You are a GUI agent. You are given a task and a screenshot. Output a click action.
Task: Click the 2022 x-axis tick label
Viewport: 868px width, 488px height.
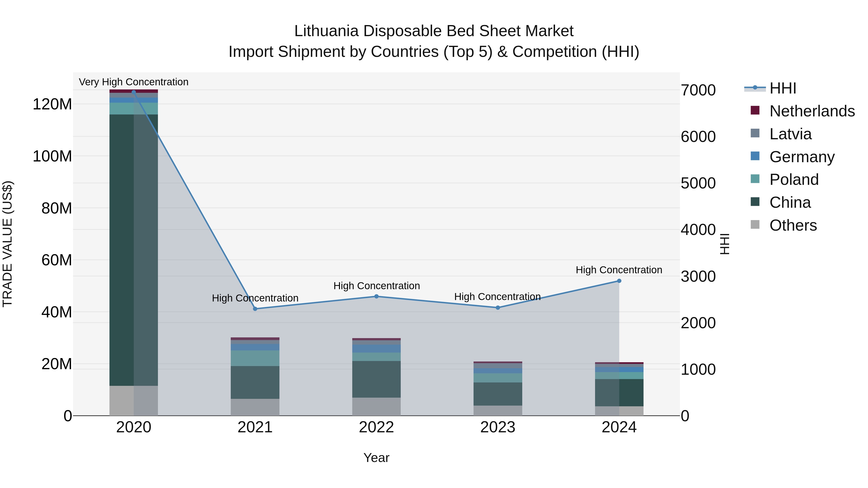coord(376,427)
